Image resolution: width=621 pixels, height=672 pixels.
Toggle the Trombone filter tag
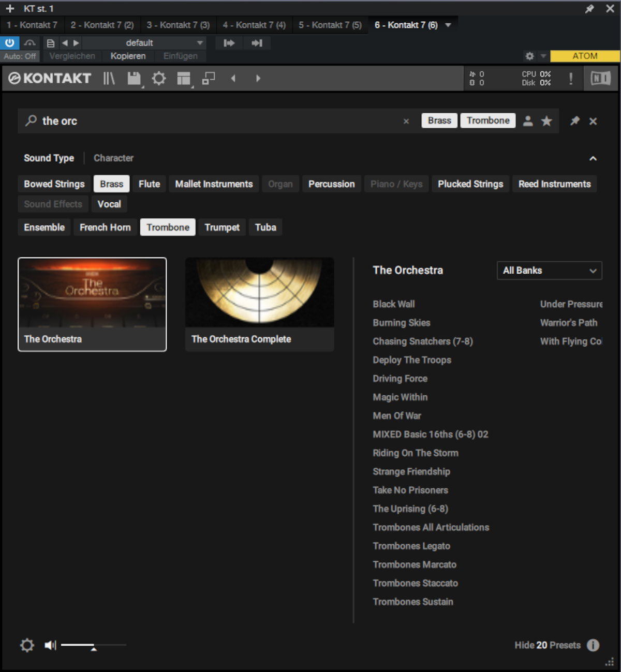coord(168,227)
